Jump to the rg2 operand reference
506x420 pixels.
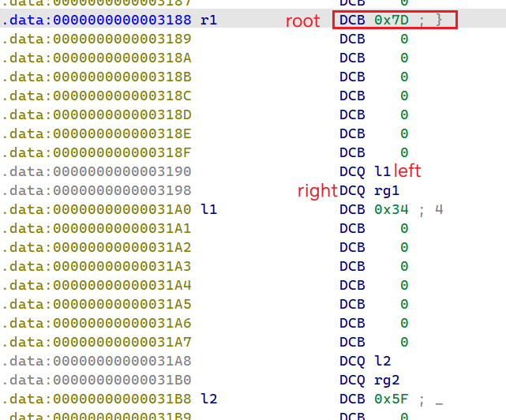point(387,380)
